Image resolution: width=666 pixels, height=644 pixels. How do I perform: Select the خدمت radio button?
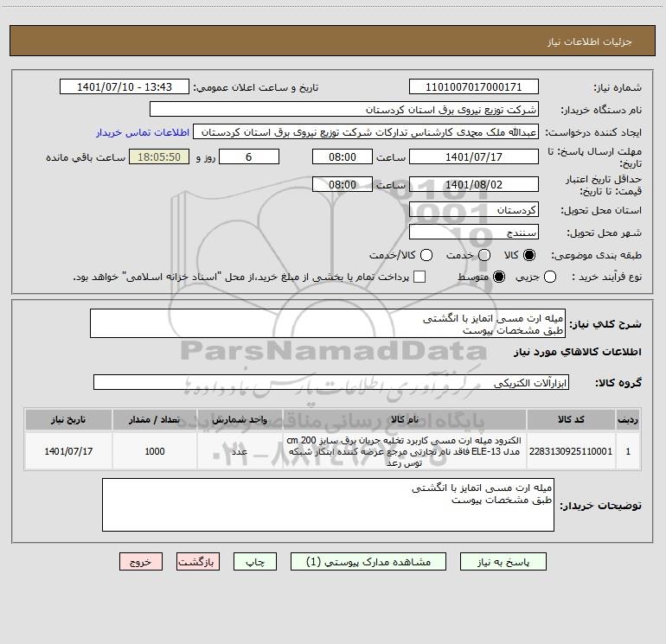(x=484, y=255)
